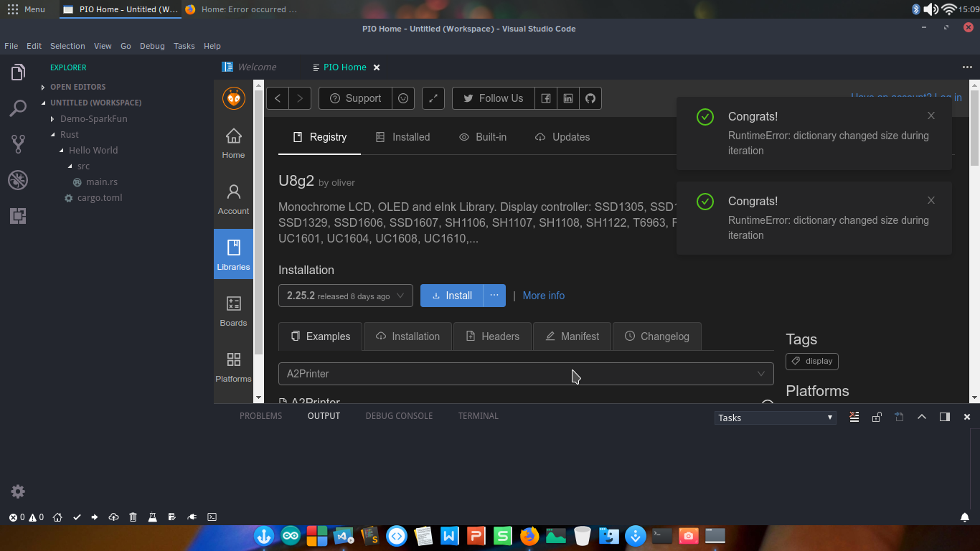Switch to the Terminal panel tab
980x551 pixels.
click(478, 416)
